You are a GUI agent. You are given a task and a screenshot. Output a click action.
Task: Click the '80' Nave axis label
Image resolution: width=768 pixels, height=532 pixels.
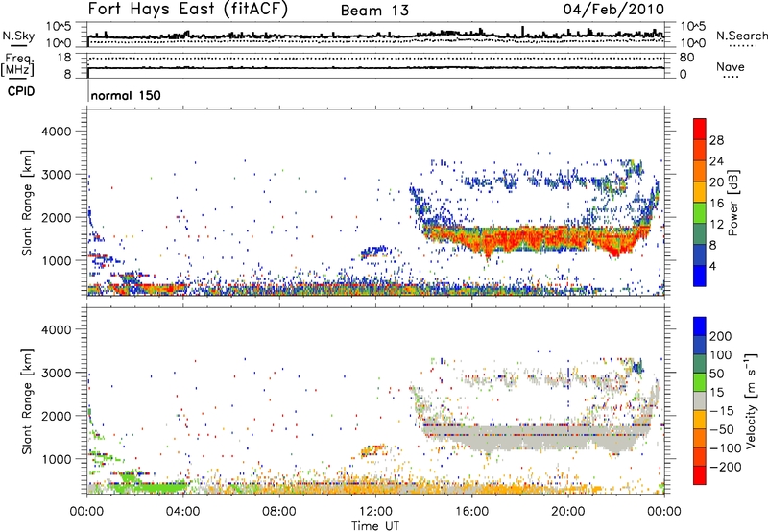click(x=686, y=58)
